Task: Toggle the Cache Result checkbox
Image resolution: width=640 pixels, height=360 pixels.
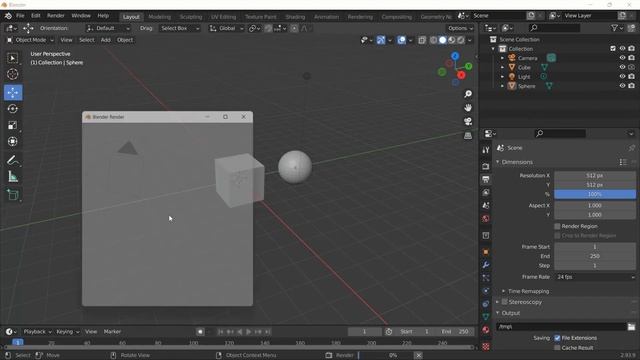Action: pos(557,348)
